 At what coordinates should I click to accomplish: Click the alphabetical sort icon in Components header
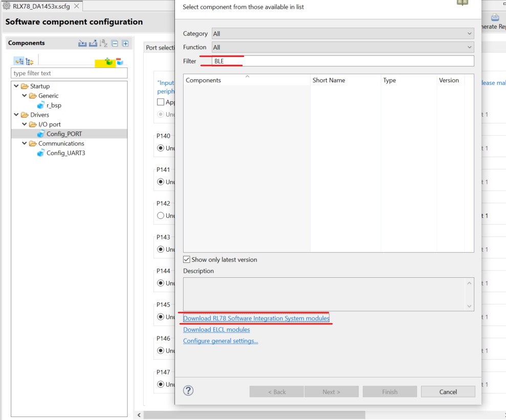[x=103, y=43]
